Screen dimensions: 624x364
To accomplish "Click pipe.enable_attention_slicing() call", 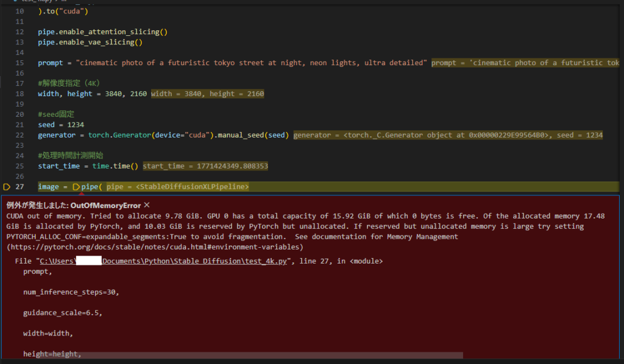I will (102, 32).
